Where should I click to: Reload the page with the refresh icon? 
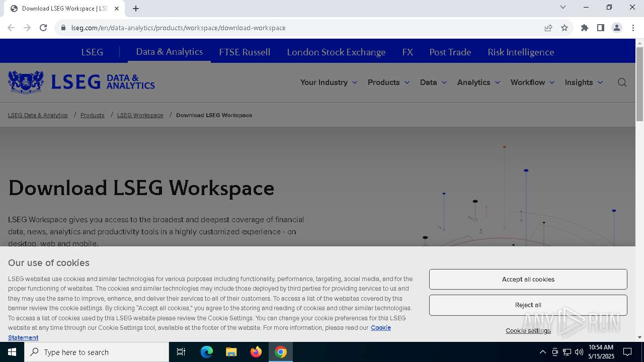click(x=43, y=28)
